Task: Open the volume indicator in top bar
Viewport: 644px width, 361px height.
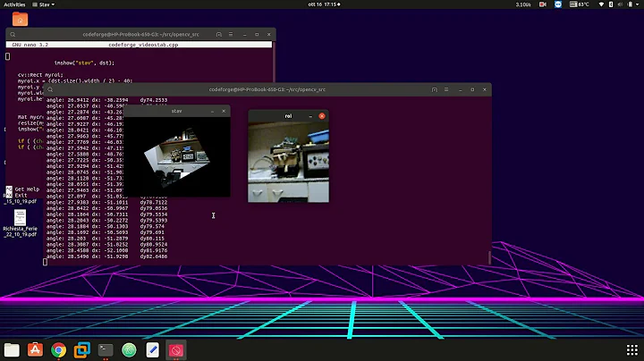Action: (x=620, y=4)
